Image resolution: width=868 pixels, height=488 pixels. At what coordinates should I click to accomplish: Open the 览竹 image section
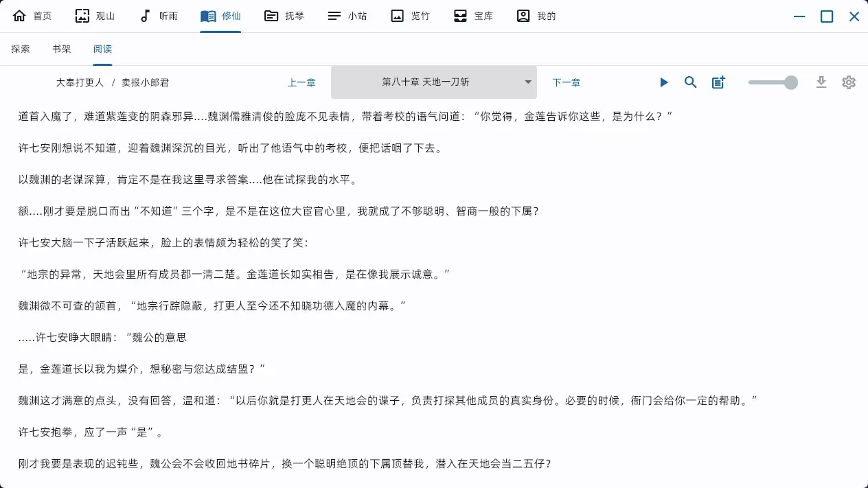(410, 15)
